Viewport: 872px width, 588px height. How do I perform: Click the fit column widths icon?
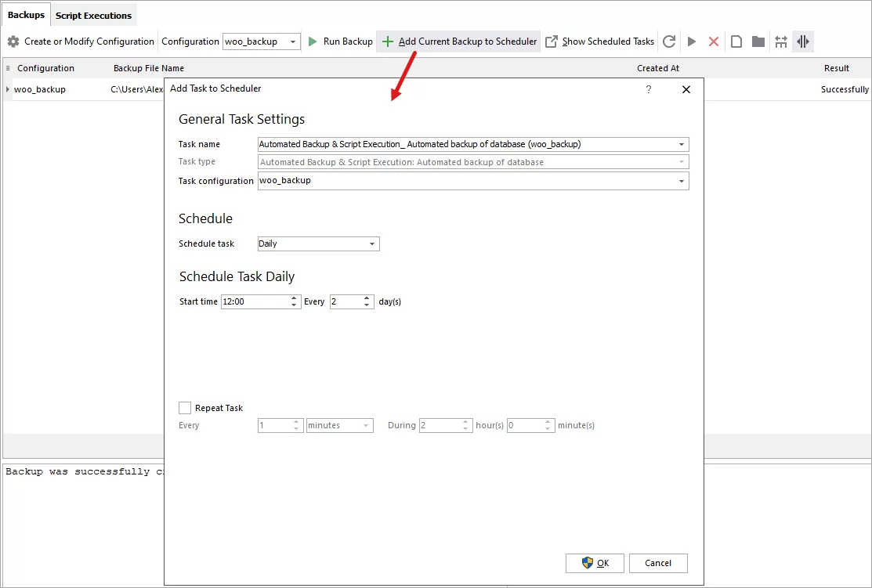click(780, 41)
